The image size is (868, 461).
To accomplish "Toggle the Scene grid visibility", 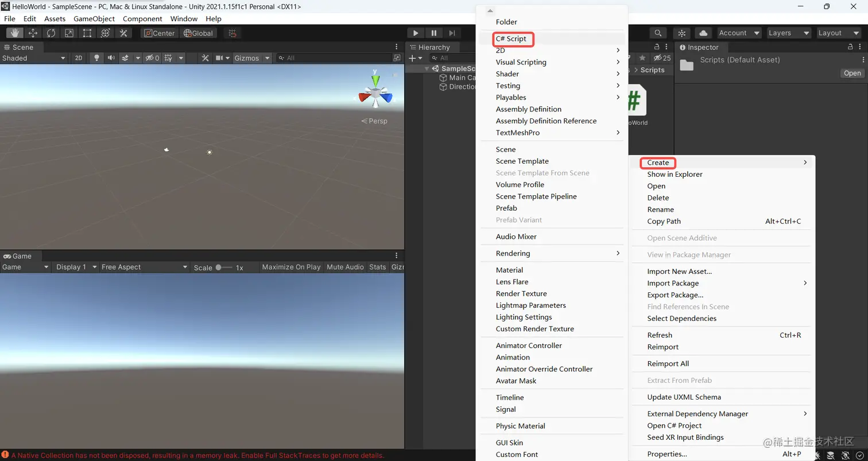I will click(168, 58).
